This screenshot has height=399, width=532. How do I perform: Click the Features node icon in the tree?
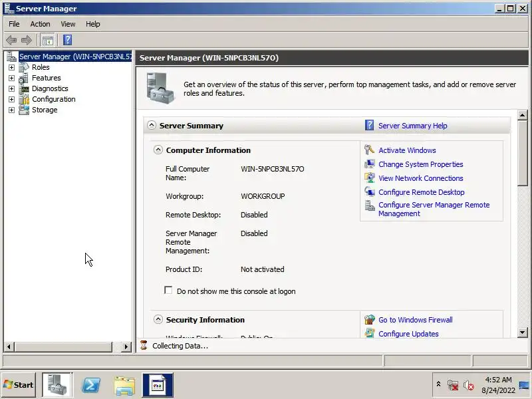(24, 78)
